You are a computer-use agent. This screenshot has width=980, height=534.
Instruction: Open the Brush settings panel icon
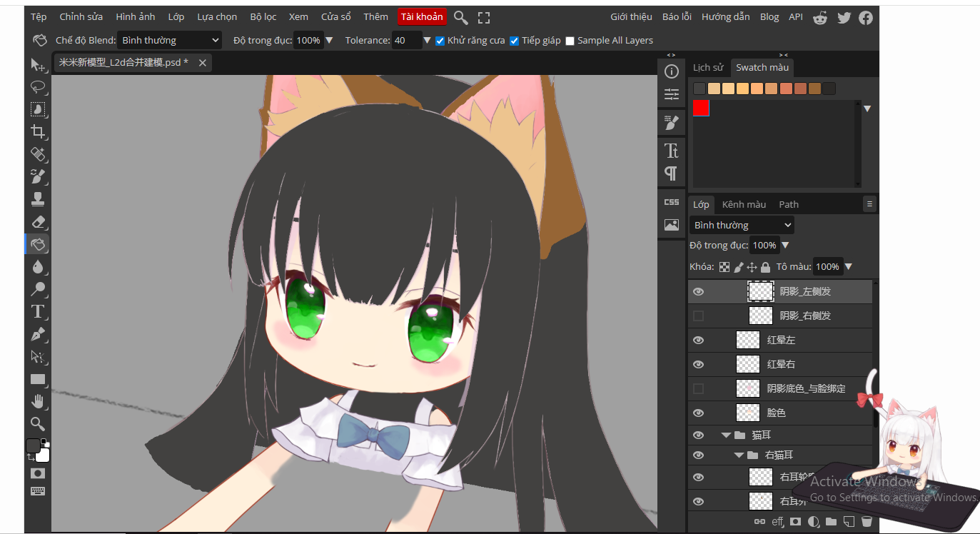pyautogui.click(x=672, y=123)
